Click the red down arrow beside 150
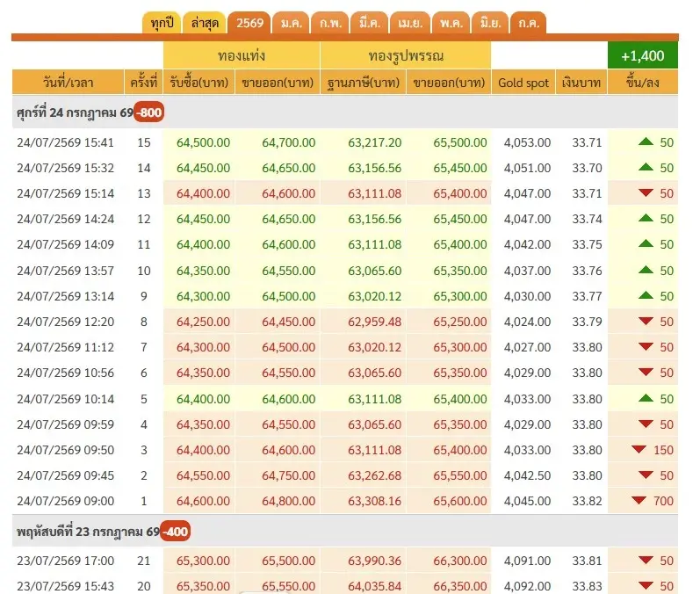Screen dimensions: 700x594 [639, 449]
